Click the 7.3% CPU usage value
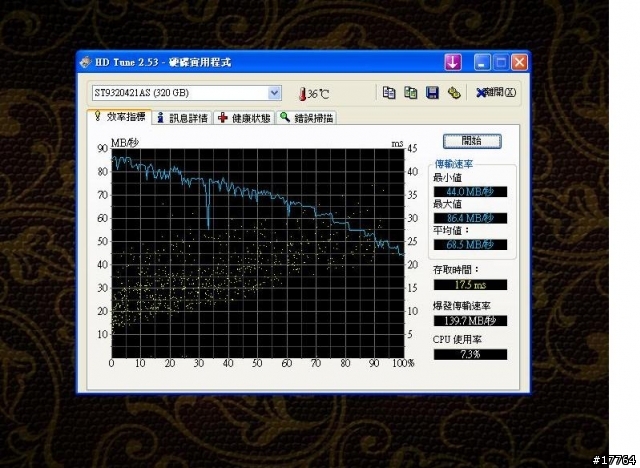This screenshot has height=468, width=640. coord(470,354)
